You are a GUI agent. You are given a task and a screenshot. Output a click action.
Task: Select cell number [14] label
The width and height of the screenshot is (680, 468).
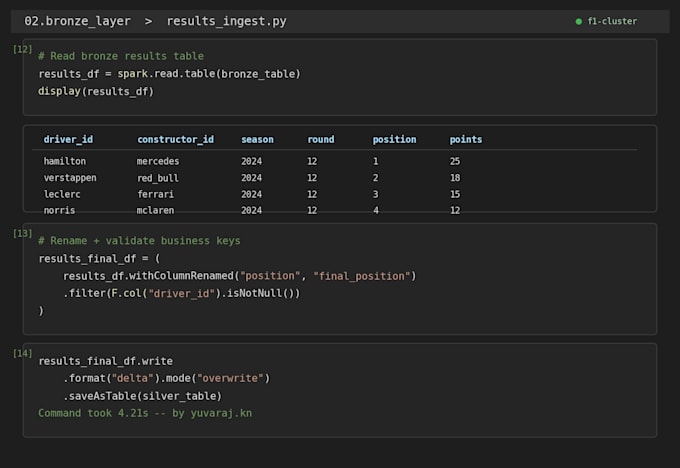tap(23, 353)
